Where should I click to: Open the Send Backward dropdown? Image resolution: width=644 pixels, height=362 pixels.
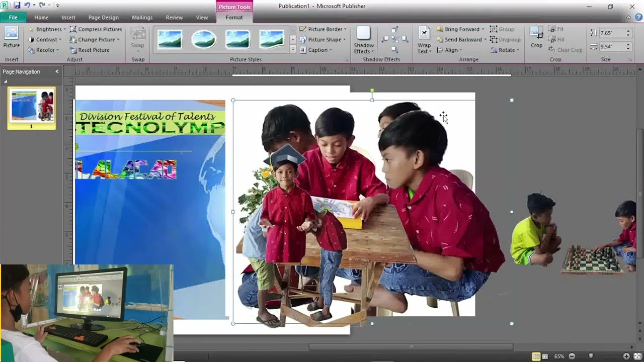coord(461,39)
